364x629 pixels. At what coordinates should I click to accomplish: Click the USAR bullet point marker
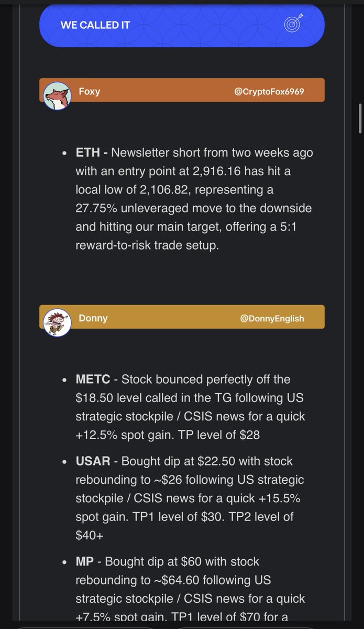[64, 462]
